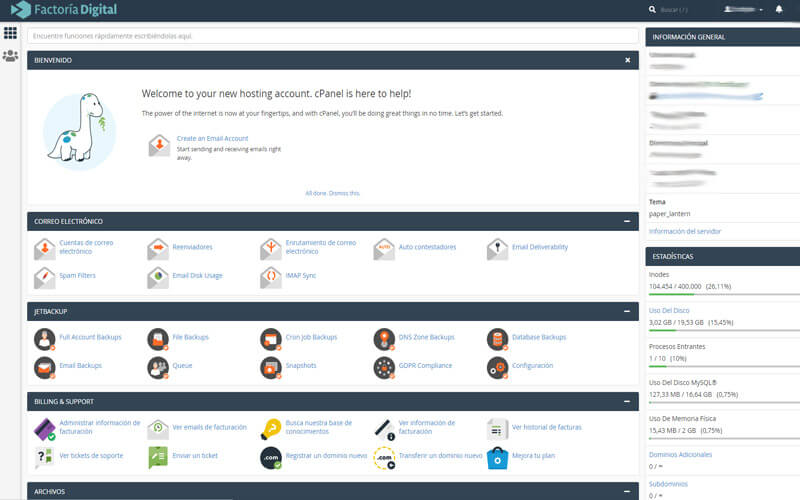The width and height of the screenshot is (800, 500).
Task: Open the Enviar un ticket icon
Action: 158,458
